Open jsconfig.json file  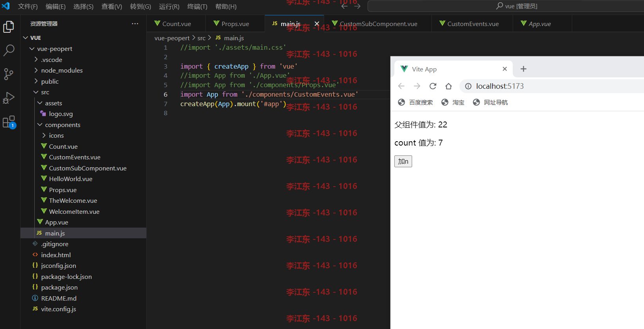pos(84,266)
